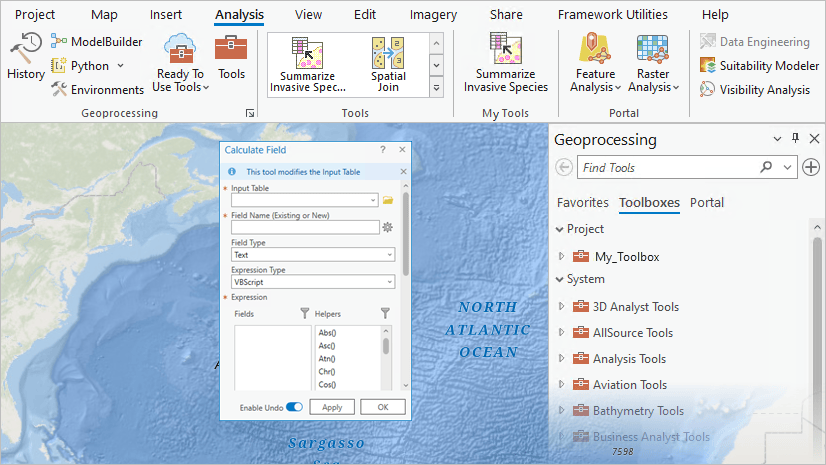
Task: Pin the Geoprocessing pane
Action: coord(795,138)
